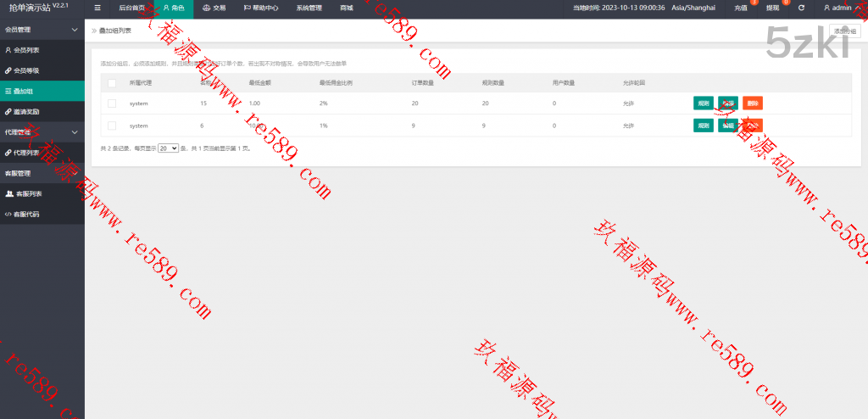Click the refresh icon in top bar
This screenshot has width=868, height=419.
pyautogui.click(x=801, y=8)
